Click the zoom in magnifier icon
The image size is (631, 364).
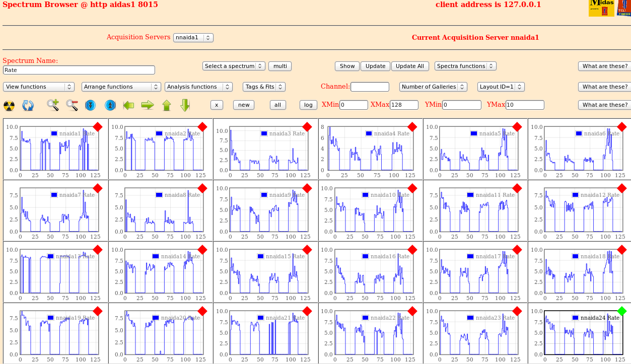(53, 105)
